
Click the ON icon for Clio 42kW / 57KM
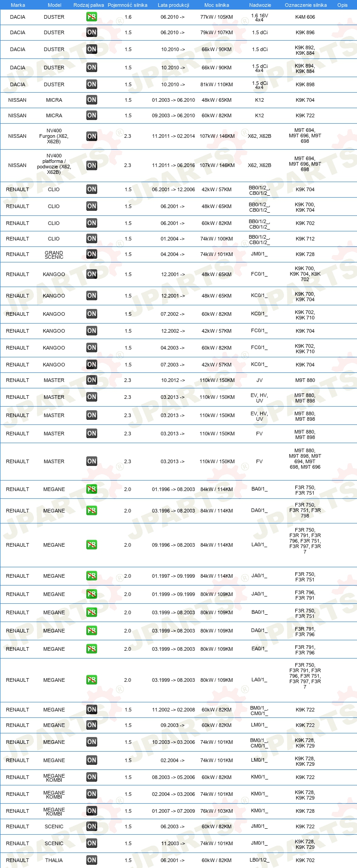(92, 189)
